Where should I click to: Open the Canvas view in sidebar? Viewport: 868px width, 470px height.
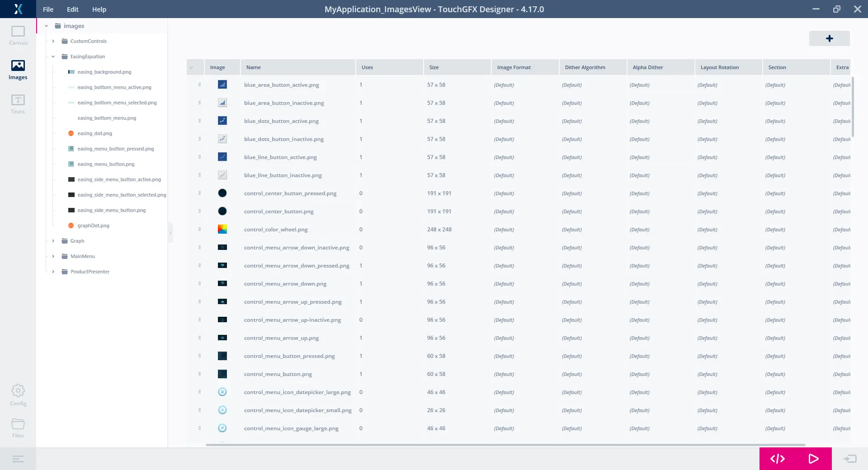pyautogui.click(x=18, y=35)
